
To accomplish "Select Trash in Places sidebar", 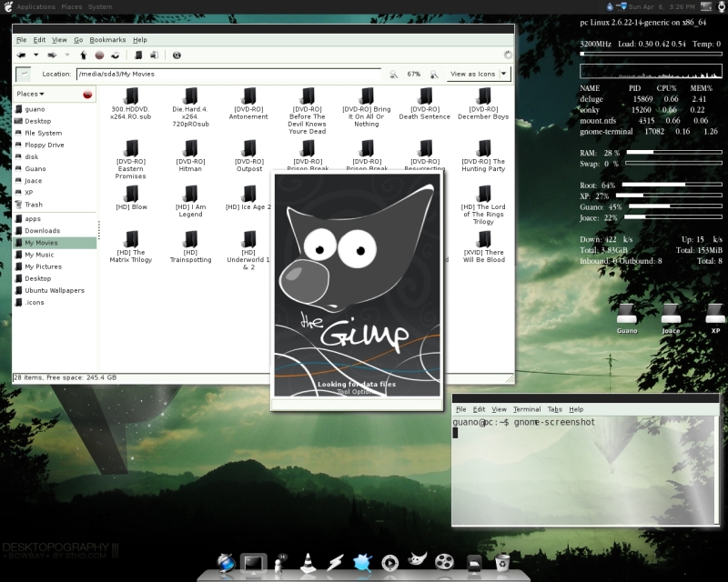I will (55, 205).
